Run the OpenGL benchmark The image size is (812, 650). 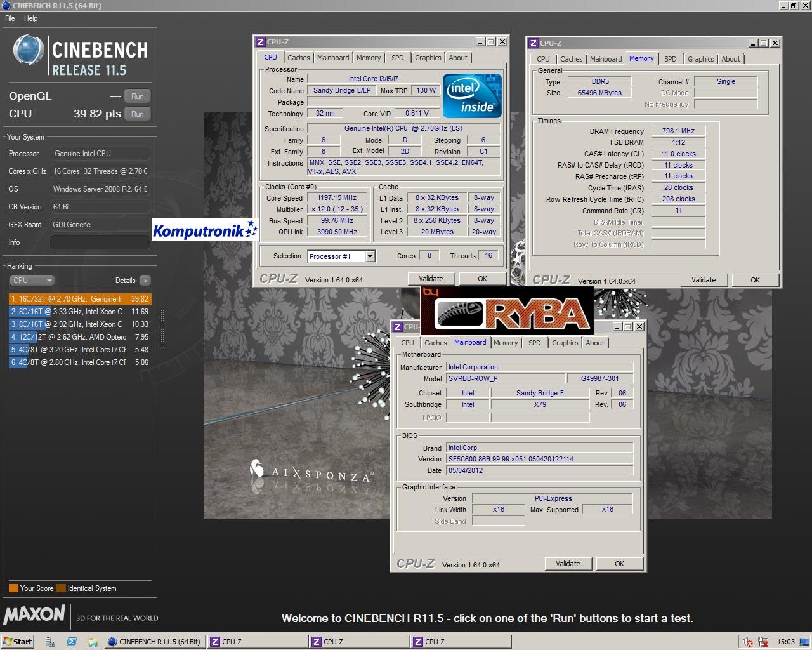(138, 96)
